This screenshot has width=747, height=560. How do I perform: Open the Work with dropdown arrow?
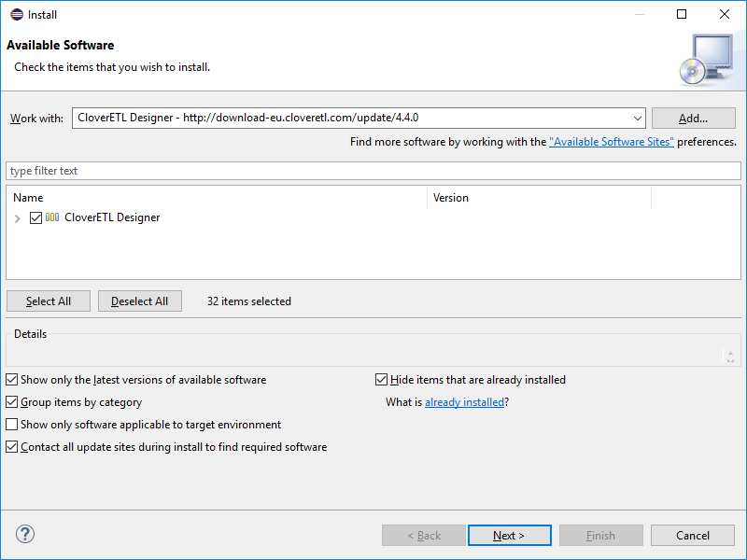click(638, 119)
